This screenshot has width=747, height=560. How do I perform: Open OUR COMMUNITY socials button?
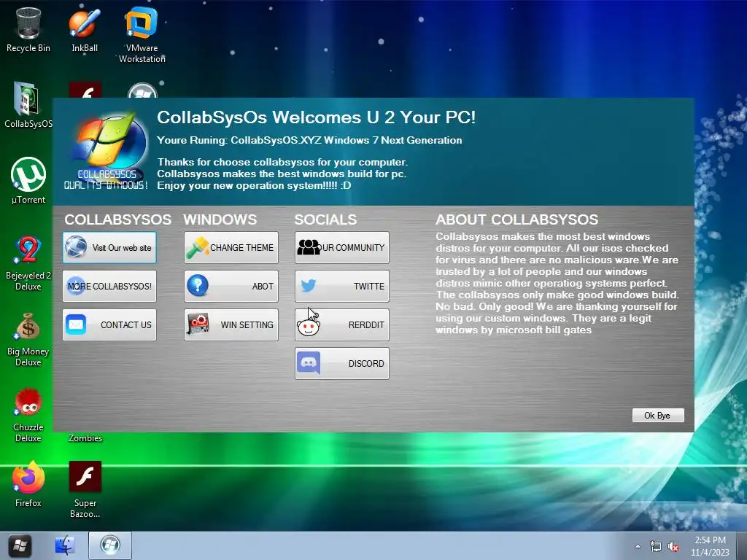342,248
